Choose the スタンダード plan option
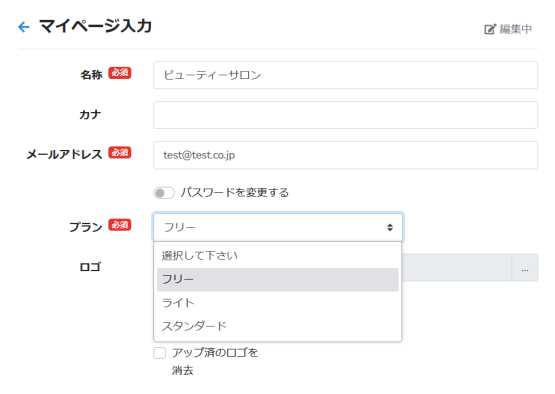Image resolution: width=555 pixels, height=394 pixels. click(x=278, y=326)
